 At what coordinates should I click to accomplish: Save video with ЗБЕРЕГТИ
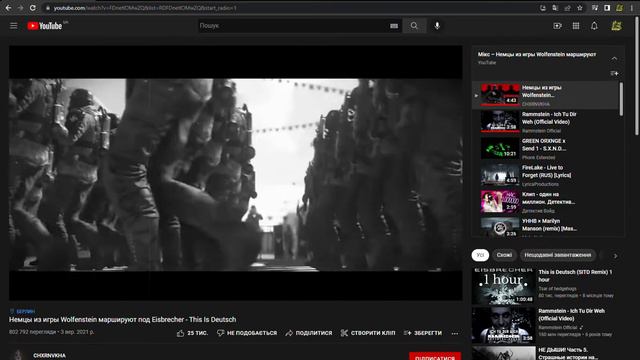point(422,333)
